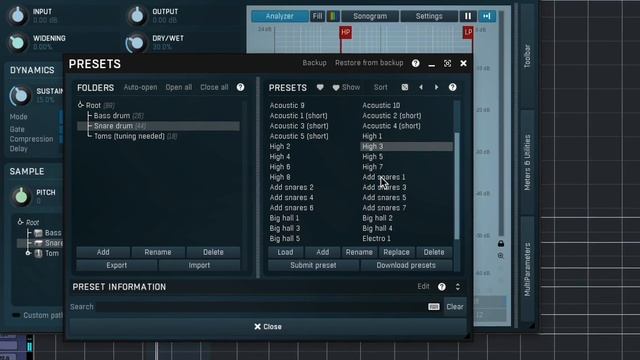
Task: Click the favorite heart icon beside Presets
Action: (x=320, y=87)
